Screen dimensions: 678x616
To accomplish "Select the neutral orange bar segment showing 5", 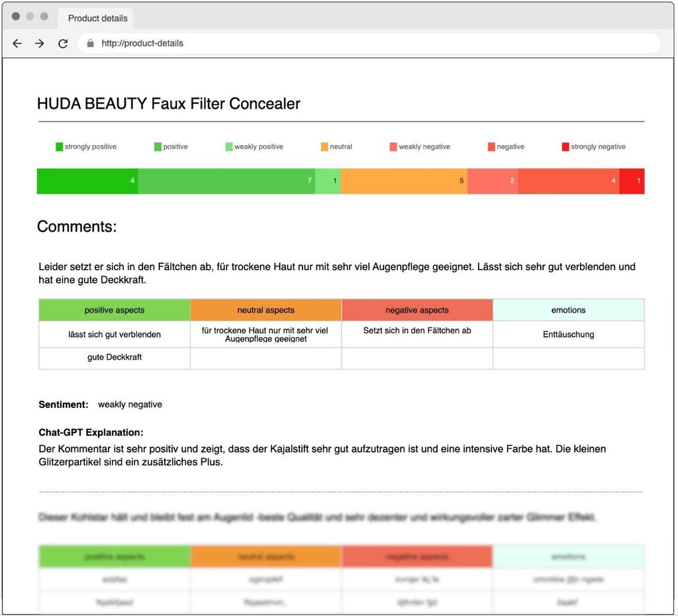I will coord(404,181).
